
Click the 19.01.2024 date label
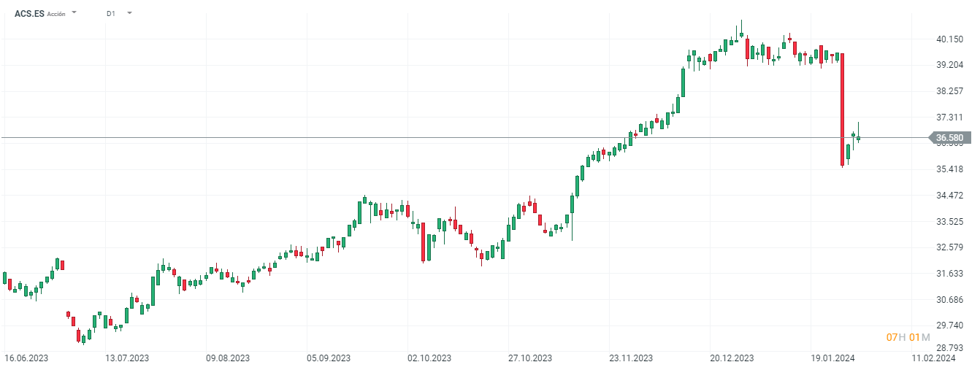832,358
